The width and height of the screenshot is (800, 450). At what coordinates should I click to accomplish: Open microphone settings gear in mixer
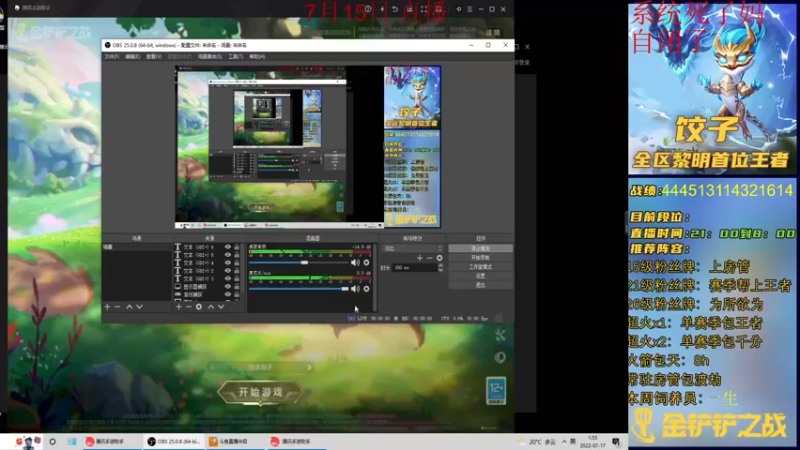pos(366,289)
